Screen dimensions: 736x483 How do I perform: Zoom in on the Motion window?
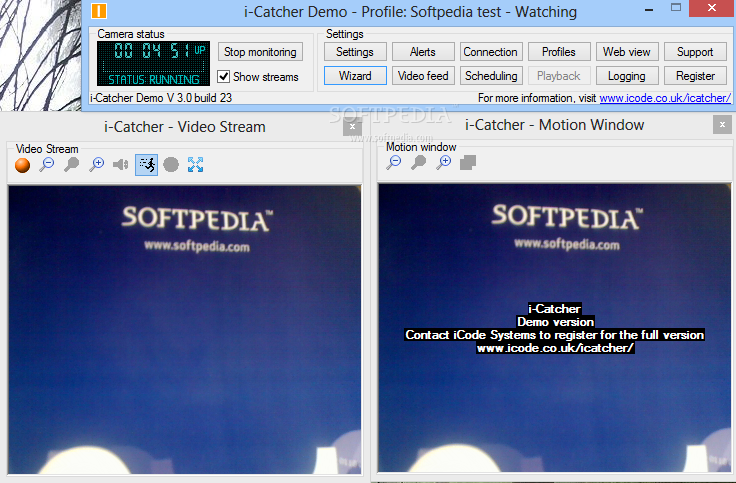coord(444,163)
